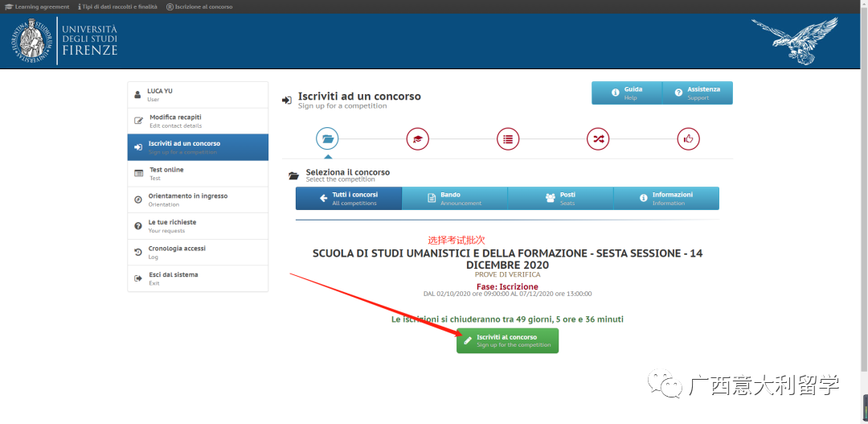The width and height of the screenshot is (868, 424).
Task: Go back to Tutti i concorsi
Action: click(x=349, y=199)
